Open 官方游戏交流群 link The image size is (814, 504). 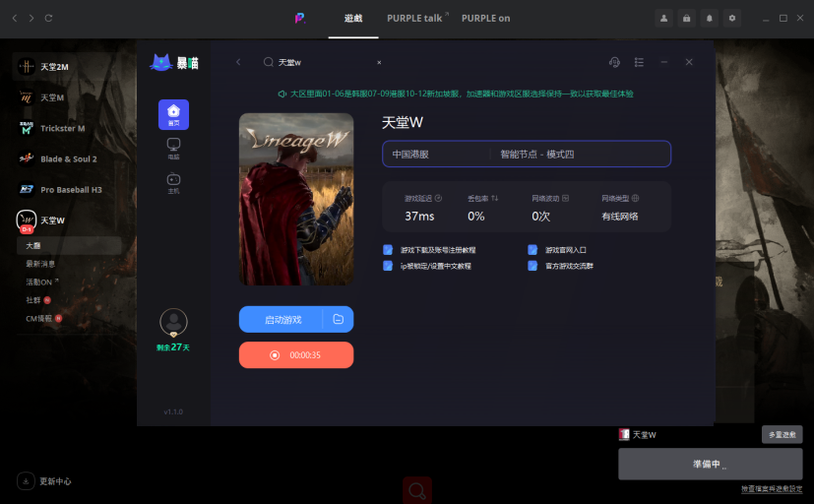coord(569,266)
